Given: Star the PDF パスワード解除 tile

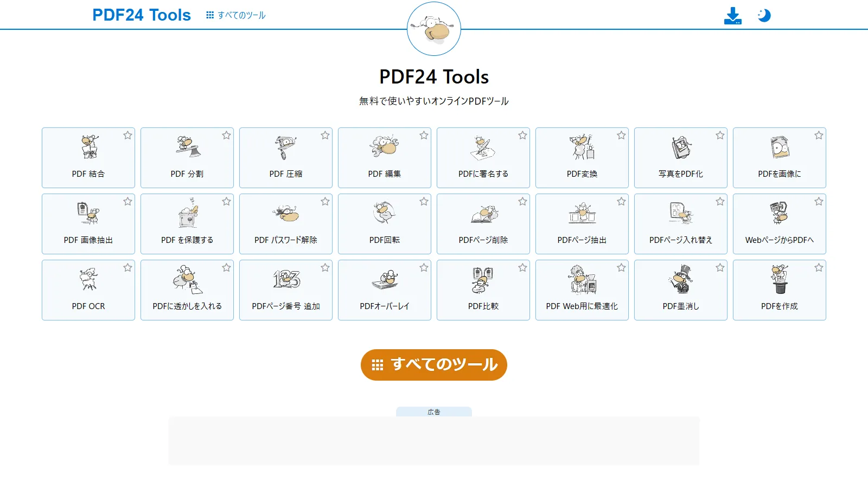Looking at the screenshot, I should pyautogui.click(x=325, y=202).
